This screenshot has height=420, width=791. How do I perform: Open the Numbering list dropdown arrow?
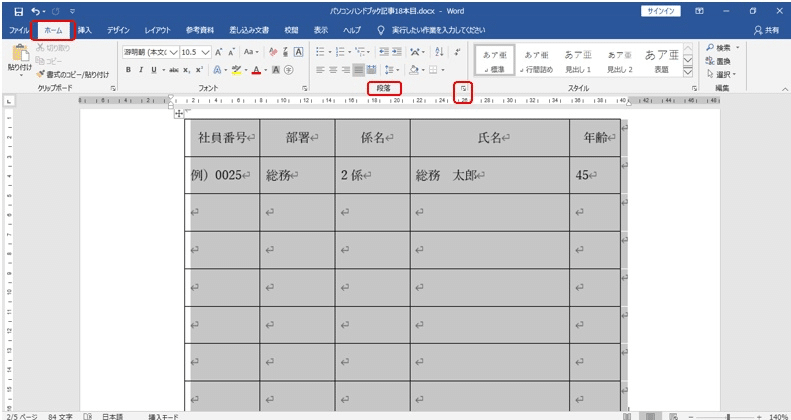point(350,51)
